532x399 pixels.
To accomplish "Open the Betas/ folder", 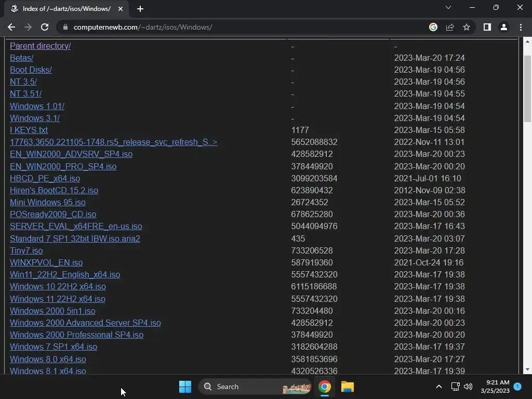I will pyautogui.click(x=22, y=58).
